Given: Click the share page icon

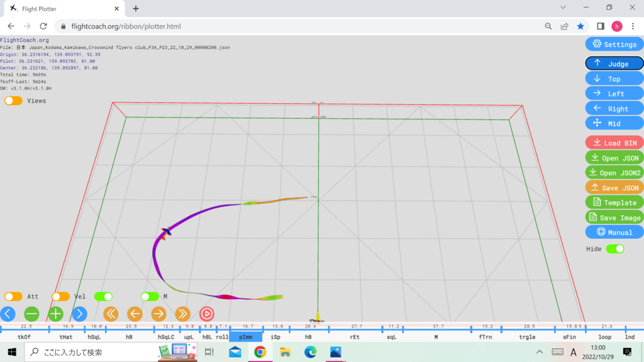Looking at the screenshot, I should pos(564,26).
